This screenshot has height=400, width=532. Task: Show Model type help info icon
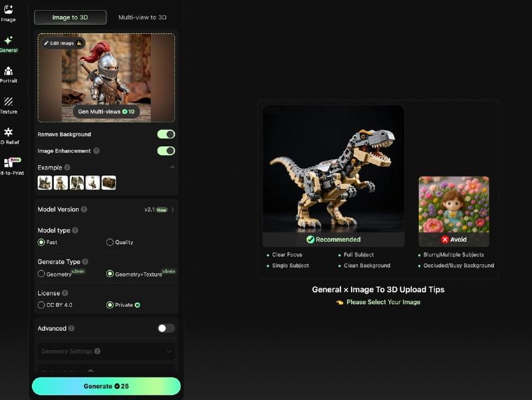75,231
